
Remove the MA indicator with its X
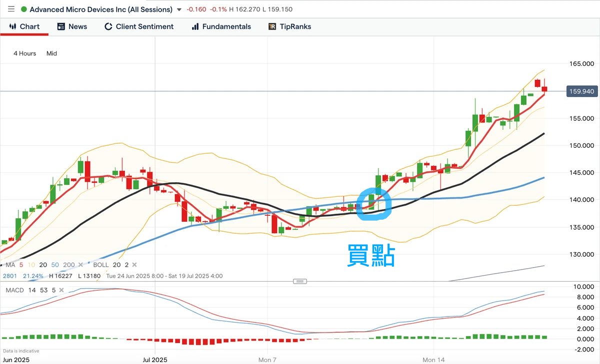pyautogui.click(x=80, y=265)
